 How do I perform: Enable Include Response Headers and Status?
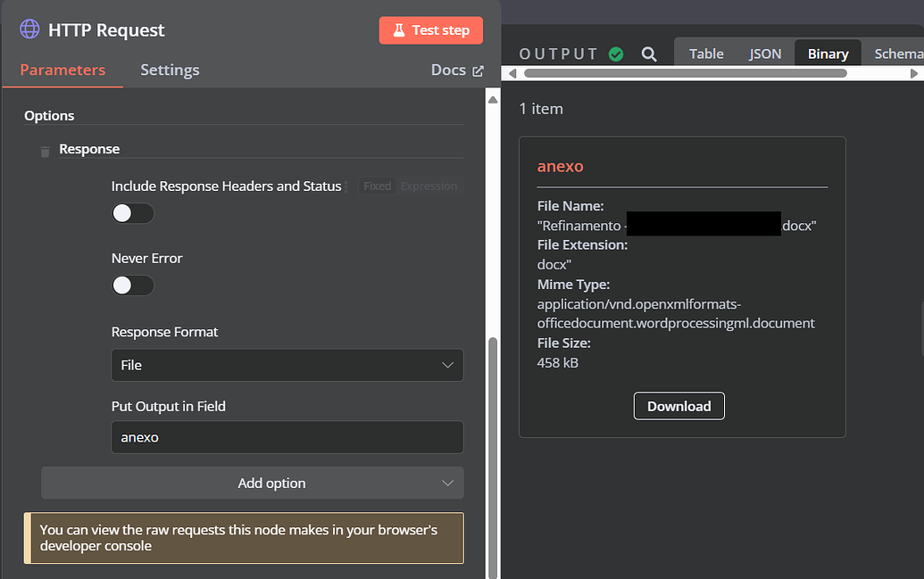point(132,213)
